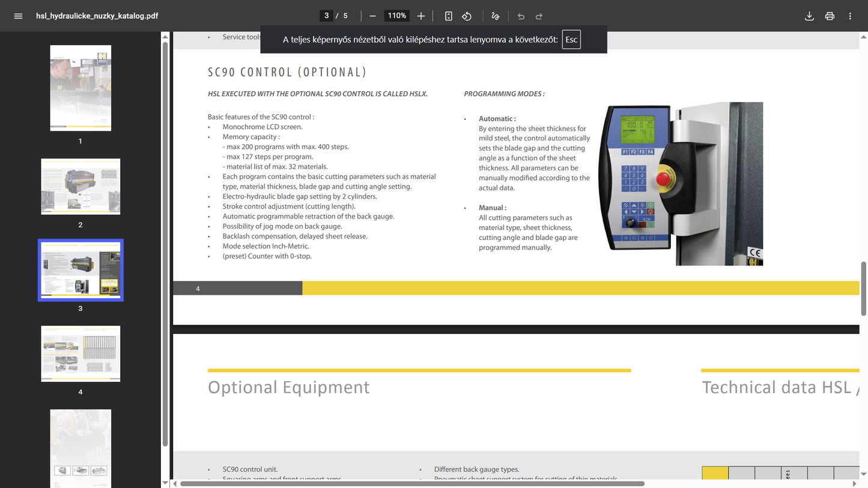Open page 2 thumbnail
The image size is (868, 488).
80,187
